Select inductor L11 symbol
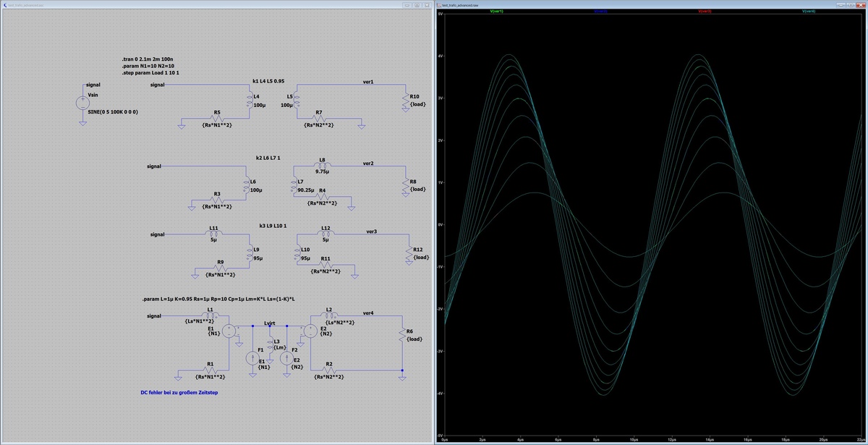Image resolution: width=868 pixels, height=445 pixels. [213, 234]
